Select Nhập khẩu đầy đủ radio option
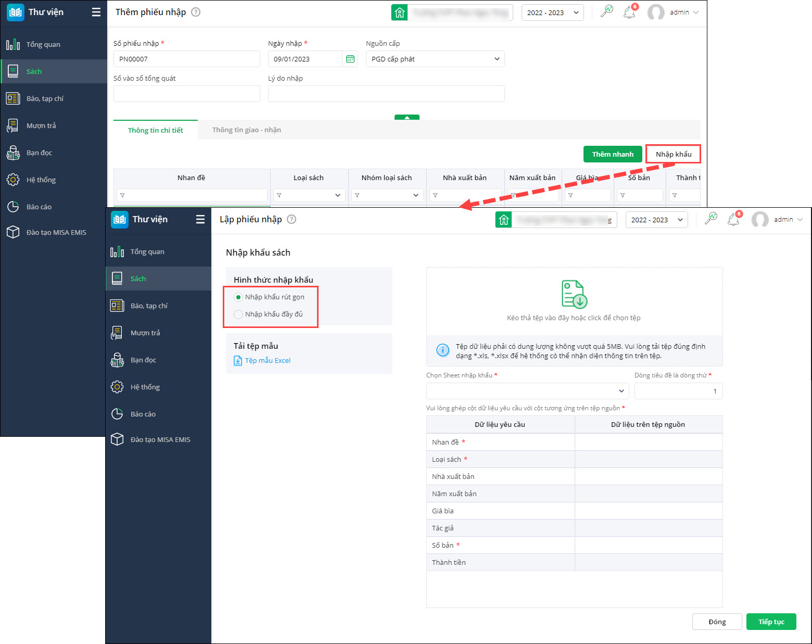This screenshot has height=644, width=812. [238, 314]
